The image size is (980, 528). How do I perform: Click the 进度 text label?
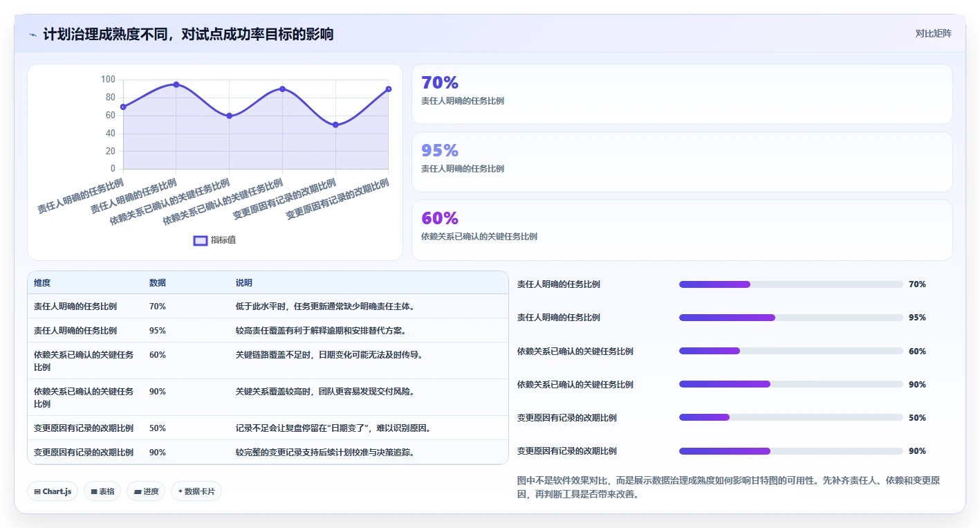[x=151, y=491]
